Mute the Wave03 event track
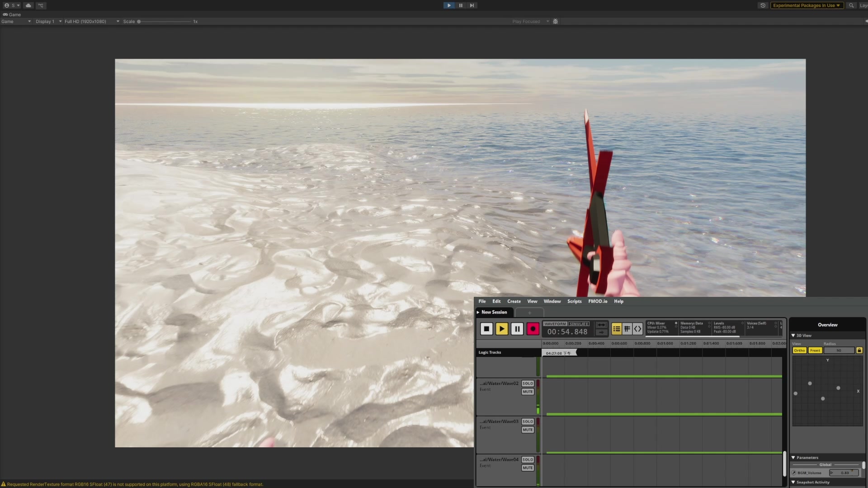The image size is (868, 488). pos(528,430)
